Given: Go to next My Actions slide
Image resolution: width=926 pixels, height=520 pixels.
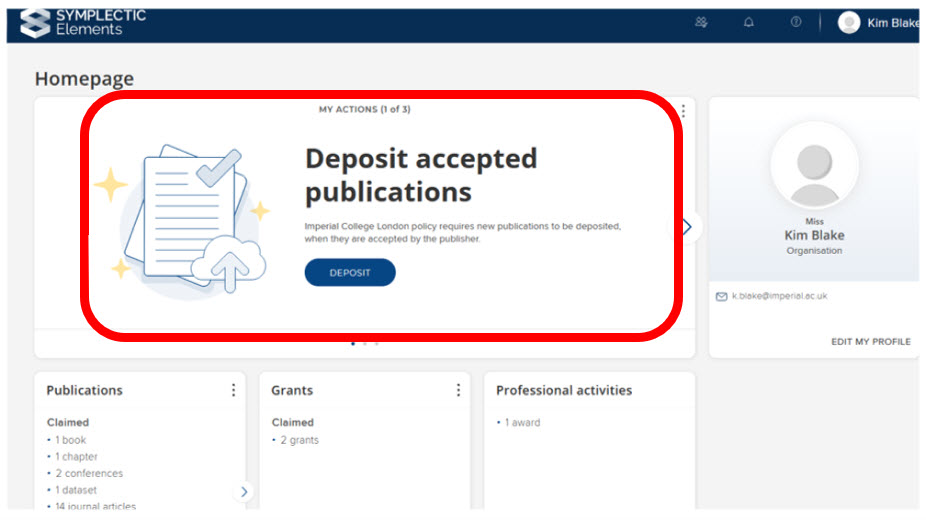Looking at the screenshot, I should pyautogui.click(x=686, y=227).
